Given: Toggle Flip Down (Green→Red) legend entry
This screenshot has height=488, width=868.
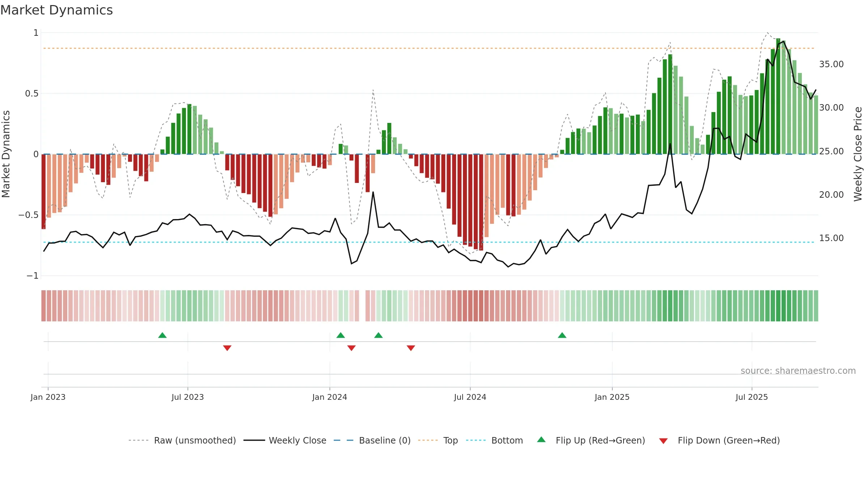Looking at the screenshot, I should [719, 440].
